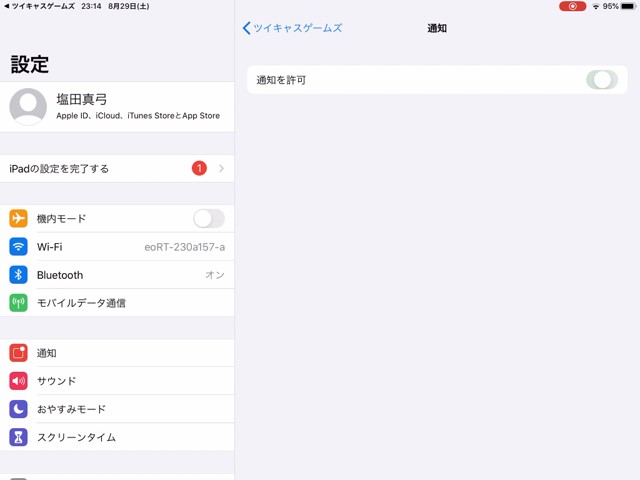The image size is (640, 480).
Task: Open the おやすみモード sidebar row
Action: tap(117, 409)
